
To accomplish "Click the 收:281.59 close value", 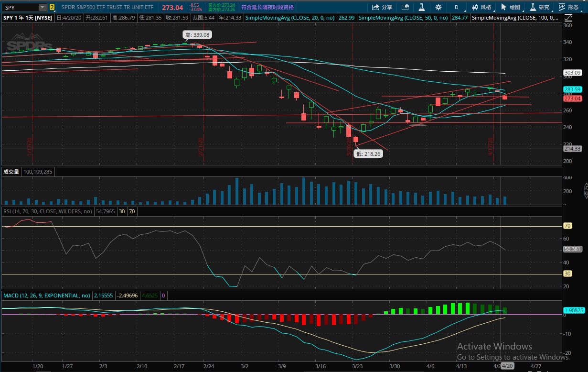I will click(177, 17).
